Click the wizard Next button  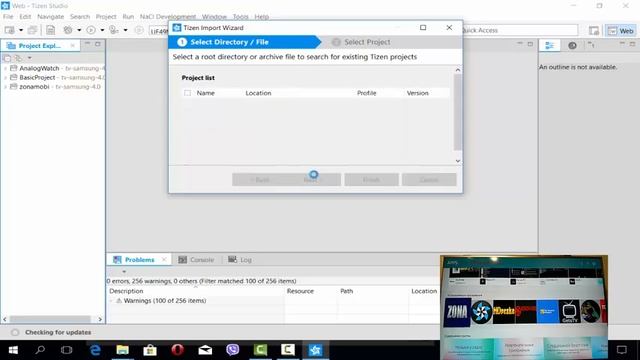313,180
